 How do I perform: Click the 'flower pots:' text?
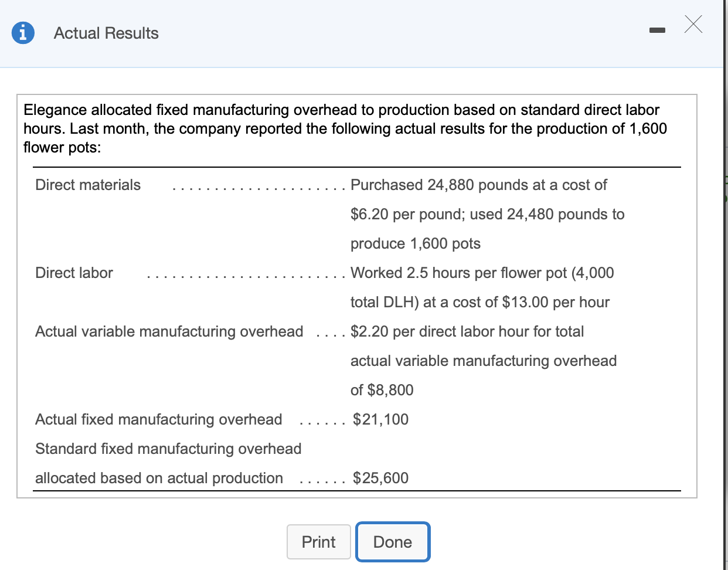click(62, 147)
